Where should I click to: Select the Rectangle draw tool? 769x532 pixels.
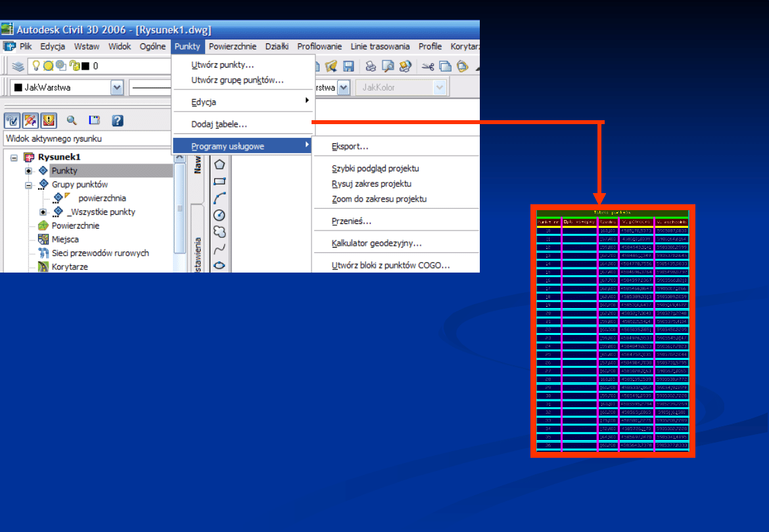coord(220,181)
